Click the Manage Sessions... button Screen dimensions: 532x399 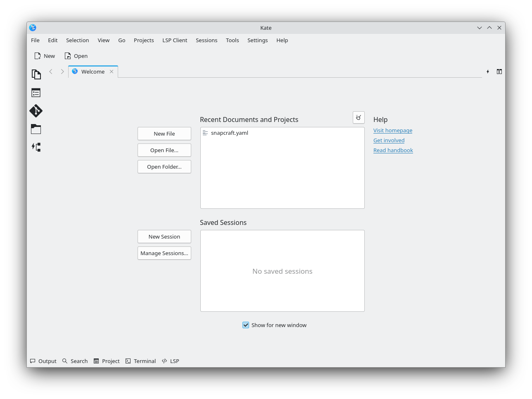(164, 253)
